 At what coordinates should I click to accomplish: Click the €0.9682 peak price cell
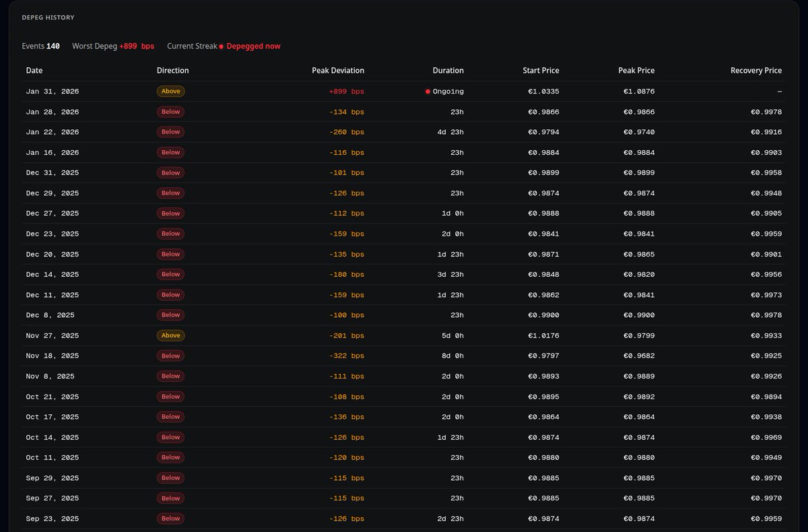[x=639, y=356]
